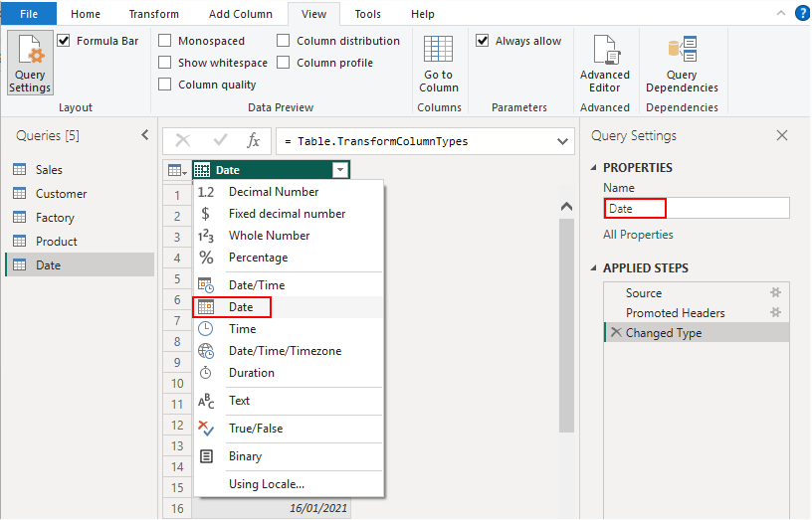Select row 16 cell 16/01/2021
The image size is (812, 520).
click(x=272, y=508)
